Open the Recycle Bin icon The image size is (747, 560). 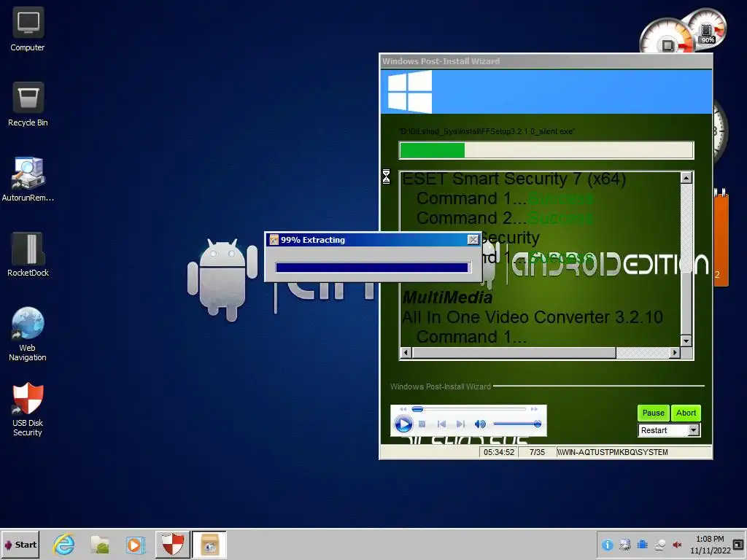pos(28,104)
